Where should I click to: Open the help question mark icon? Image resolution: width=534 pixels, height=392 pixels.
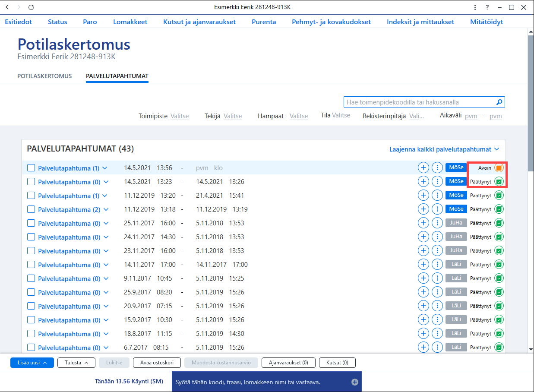point(487,7)
